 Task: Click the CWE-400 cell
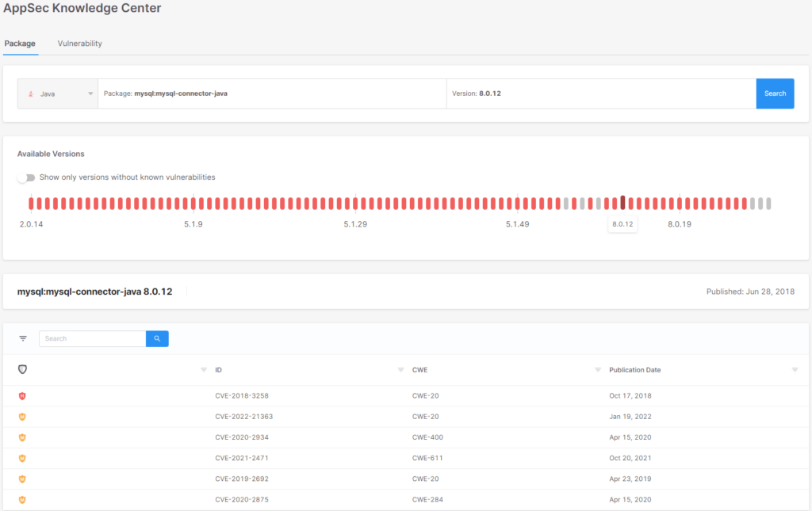pos(427,437)
